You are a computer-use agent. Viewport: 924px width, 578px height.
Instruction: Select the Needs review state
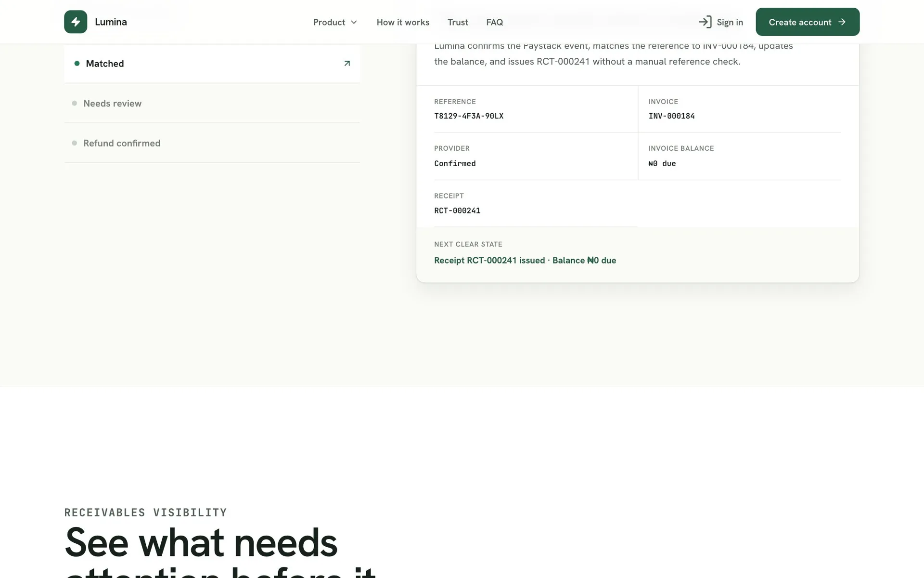(212, 103)
